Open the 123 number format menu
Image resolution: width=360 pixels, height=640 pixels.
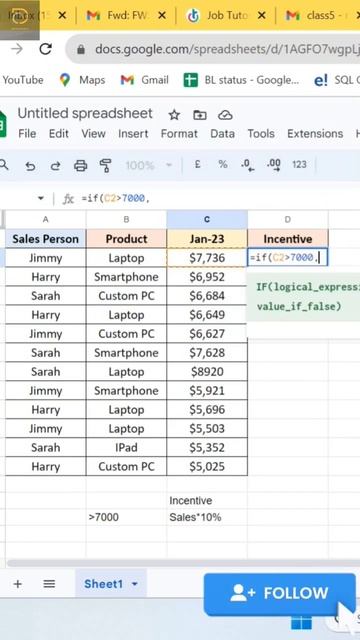pyautogui.click(x=299, y=164)
